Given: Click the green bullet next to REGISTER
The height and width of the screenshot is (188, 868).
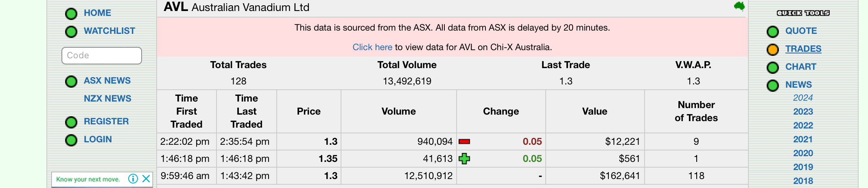Looking at the screenshot, I should tap(71, 122).
